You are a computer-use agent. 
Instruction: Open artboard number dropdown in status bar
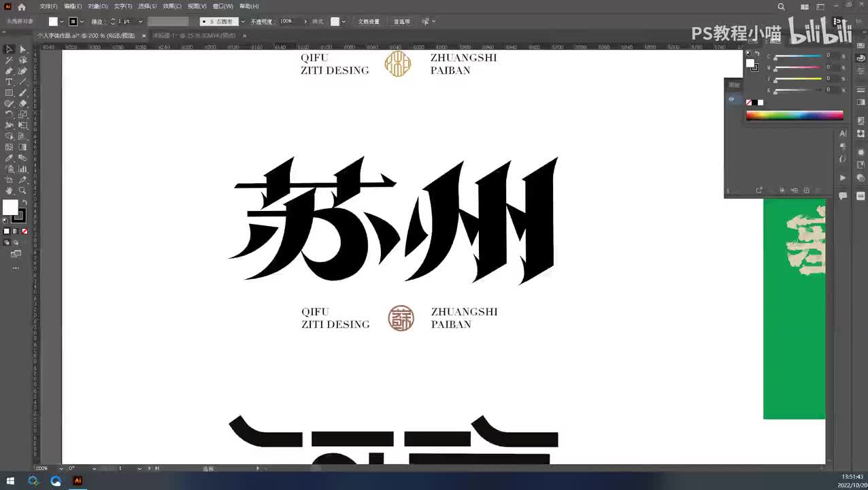tap(139, 468)
